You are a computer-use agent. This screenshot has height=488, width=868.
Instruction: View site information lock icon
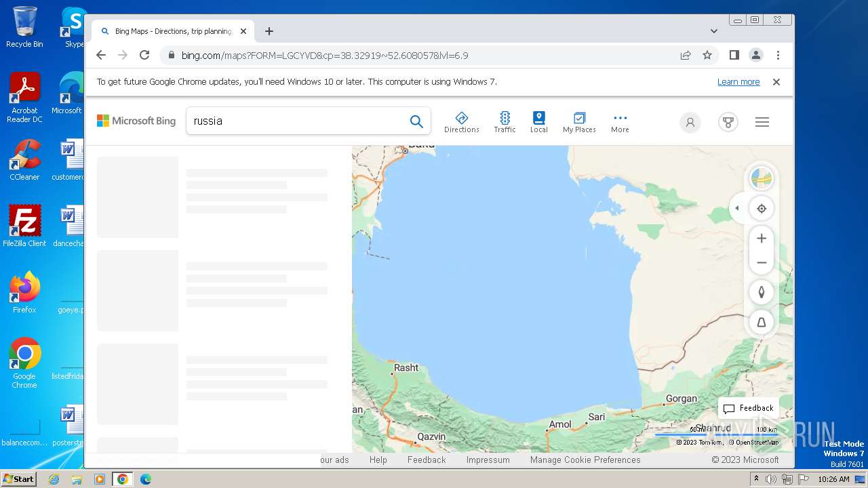171,56
